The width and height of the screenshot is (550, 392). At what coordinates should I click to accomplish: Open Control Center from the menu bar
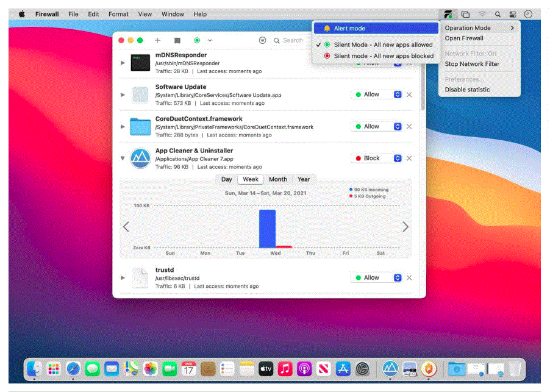click(x=512, y=15)
